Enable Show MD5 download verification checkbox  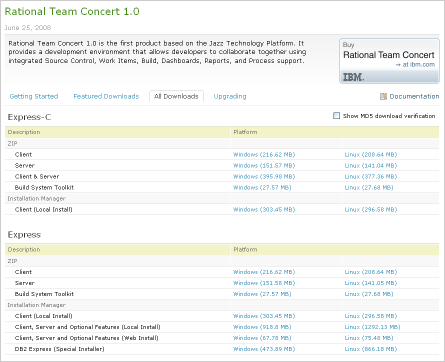pyautogui.click(x=336, y=116)
